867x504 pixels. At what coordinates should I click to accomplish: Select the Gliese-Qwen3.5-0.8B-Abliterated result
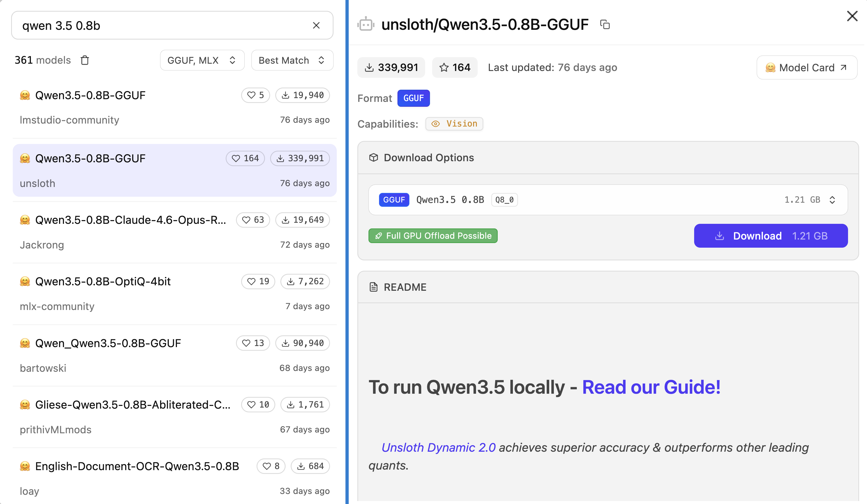(174, 417)
